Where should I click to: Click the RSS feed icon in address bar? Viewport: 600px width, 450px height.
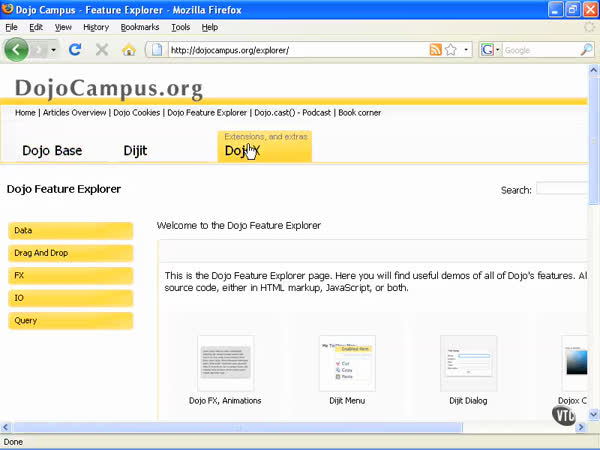click(435, 49)
